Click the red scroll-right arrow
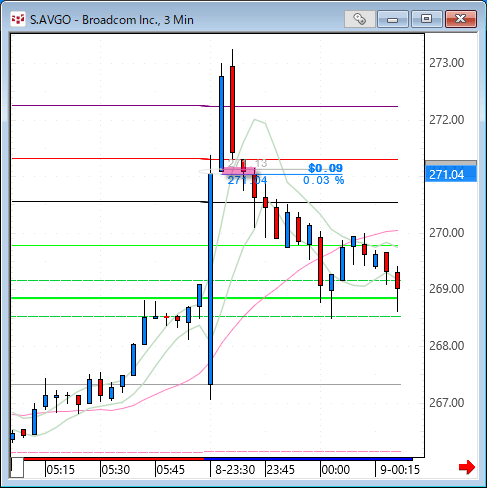The width and height of the screenshot is (487, 488). coord(467,467)
